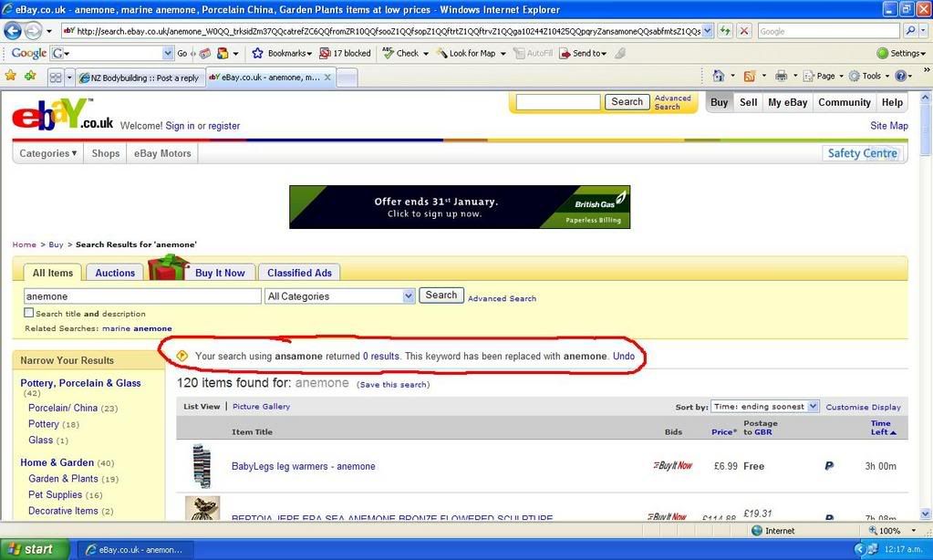This screenshot has height=560, width=933.
Task: Click the Print icon
Action: [781, 76]
